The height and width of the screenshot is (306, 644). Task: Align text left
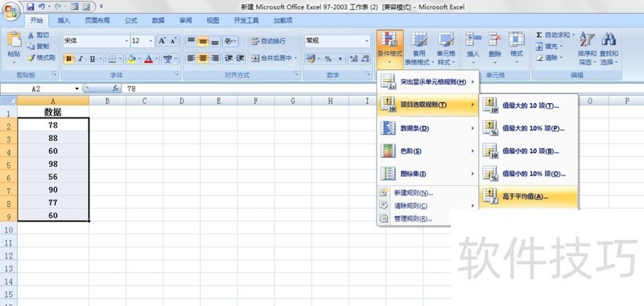(192, 58)
